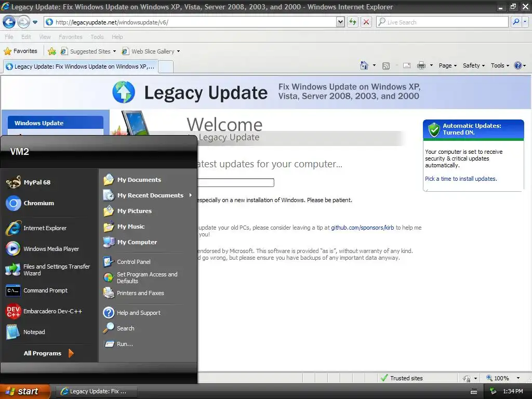This screenshot has height=399, width=532.
Task: Open recent pages dropdown arrow
Action: [35, 22]
